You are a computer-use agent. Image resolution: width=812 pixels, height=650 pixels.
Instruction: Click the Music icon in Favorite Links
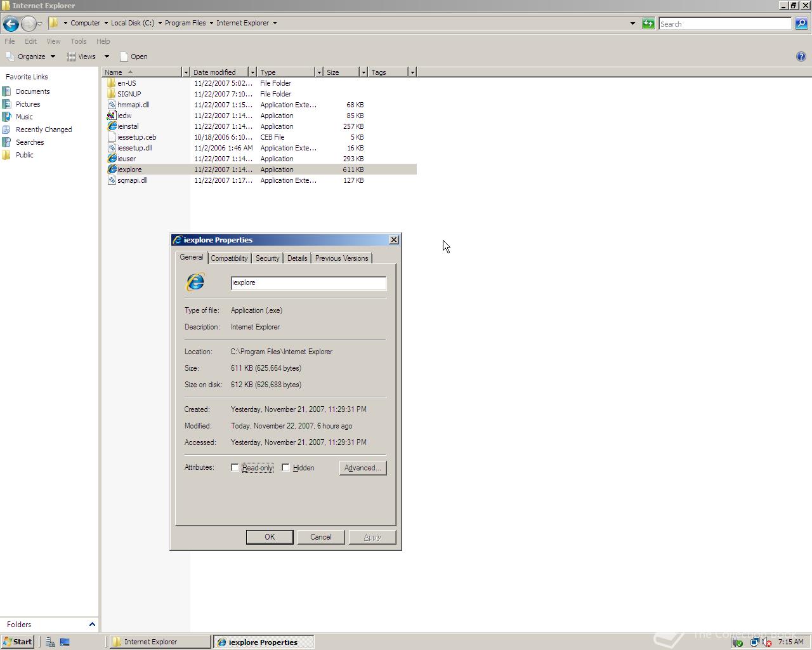coord(6,117)
